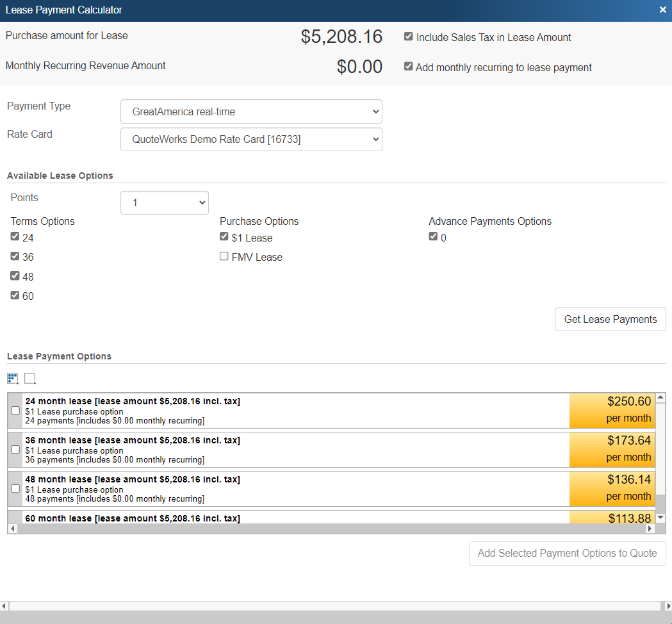Toggle Add monthly recurring to lease payment
Image resolution: width=672 pixels, height=624 pixels.
pyautogui.click(x=408, y=67)
